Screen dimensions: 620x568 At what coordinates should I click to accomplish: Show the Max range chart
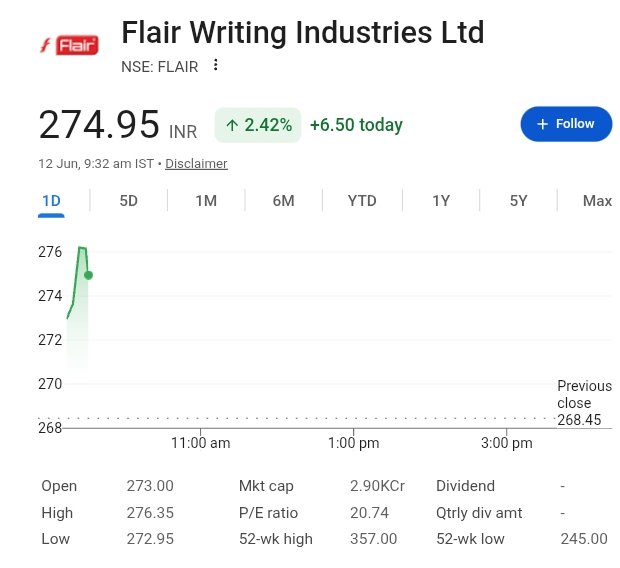click(x=597, y=201)
